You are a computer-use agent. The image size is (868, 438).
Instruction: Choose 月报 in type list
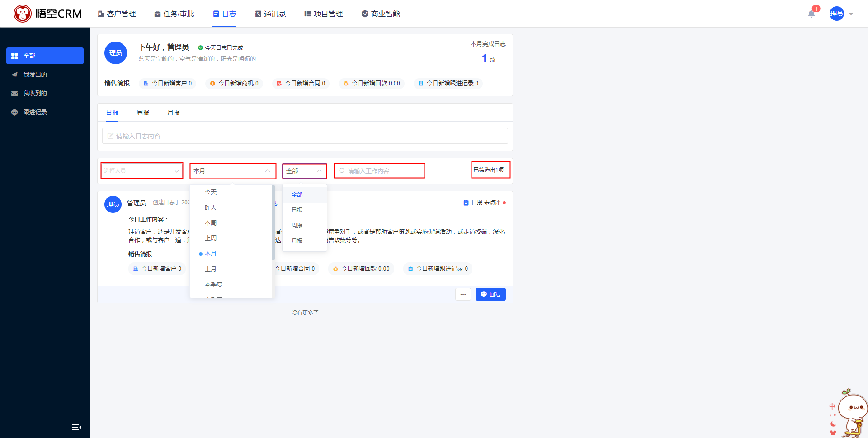(305, 241)
